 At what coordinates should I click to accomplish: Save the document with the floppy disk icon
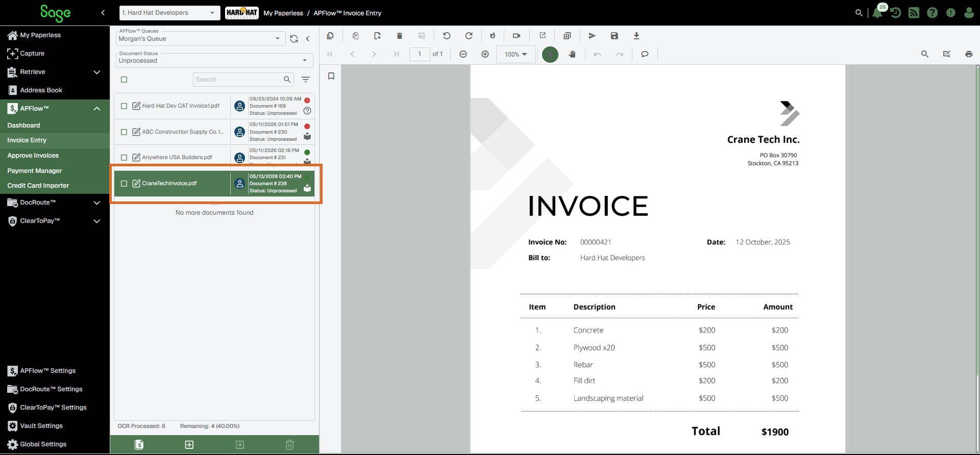click(615, 36)
